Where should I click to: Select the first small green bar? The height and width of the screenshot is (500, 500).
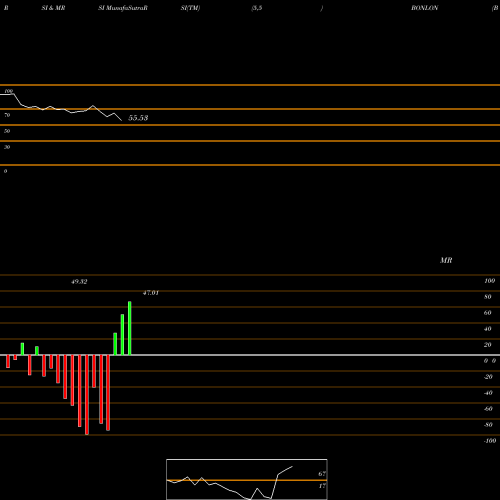[x=22, y=349]
